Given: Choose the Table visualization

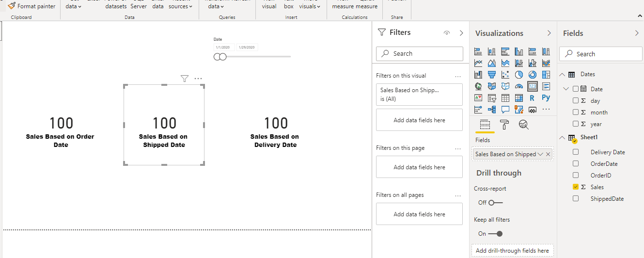Looking at the screenshot, I should [x=505, y=98].
